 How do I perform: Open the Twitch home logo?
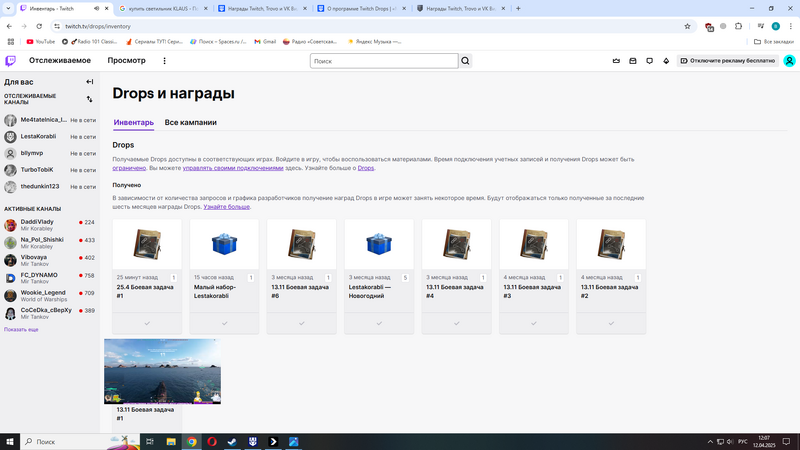point(10,61)
